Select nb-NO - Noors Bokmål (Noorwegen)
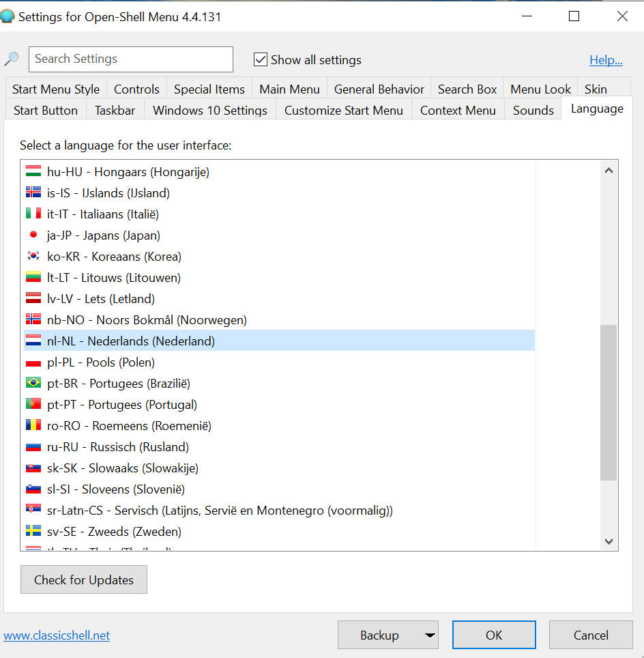644x658 pixels. pos(280,319)
